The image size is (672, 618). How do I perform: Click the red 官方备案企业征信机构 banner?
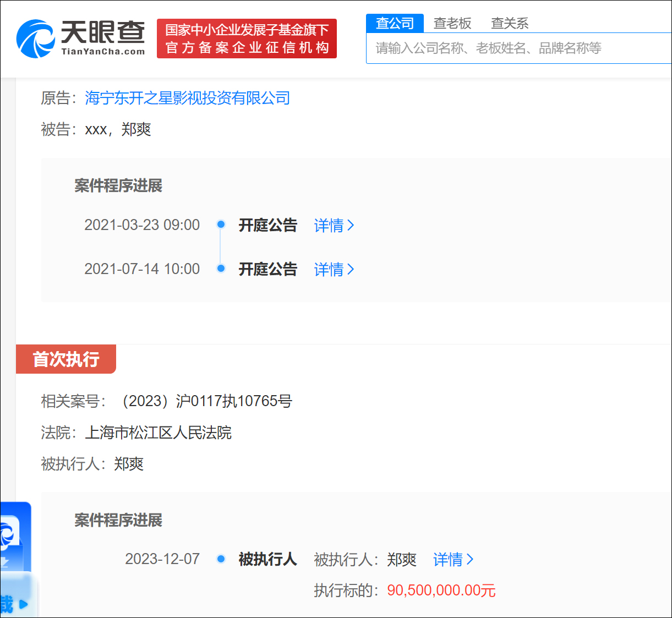tap(247, 39)
